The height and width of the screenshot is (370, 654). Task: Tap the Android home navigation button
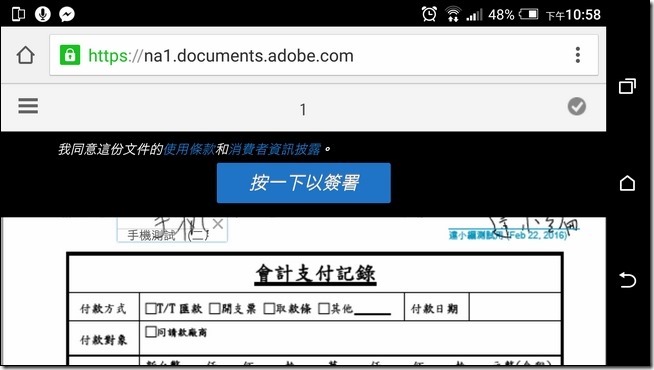click(x=627, y=183)
